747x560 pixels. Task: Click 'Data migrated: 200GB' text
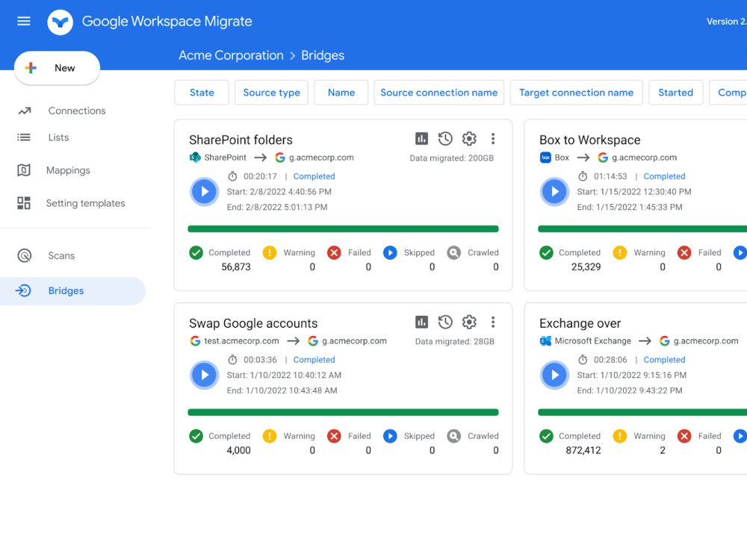tap(452, 158)
